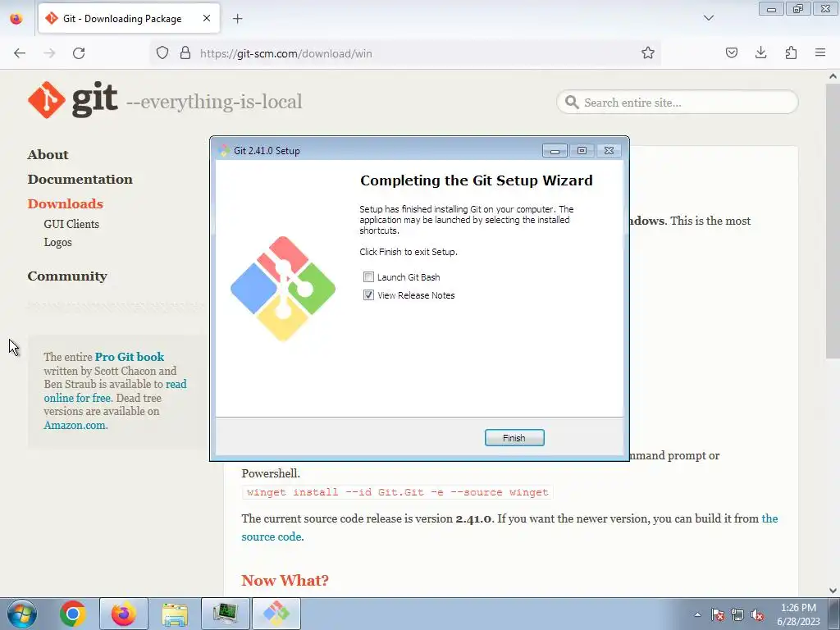The width and height of the screenshot is (840, 630).
Task: Click Finish in Git Setup wizard
Action: point(514,438)
